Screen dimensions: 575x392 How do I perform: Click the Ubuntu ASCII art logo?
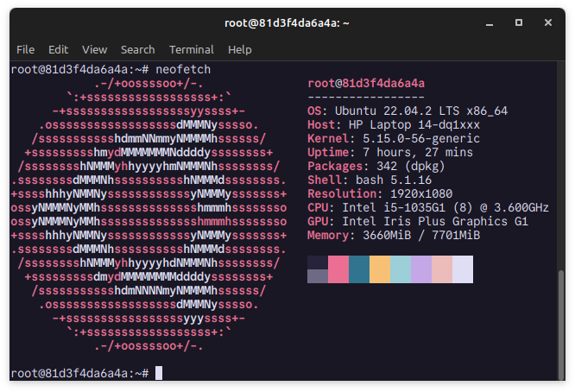coord(148,214)
